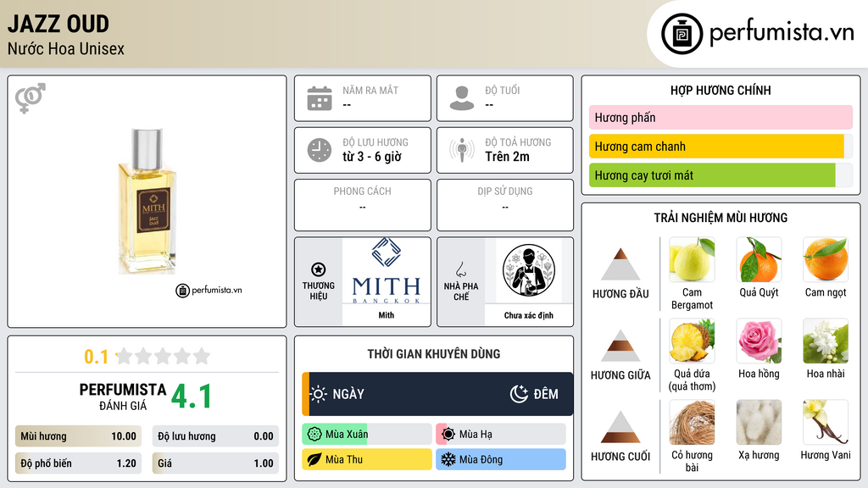Click the Mùa Hạ season bar
This screenshot has height=488, width=868.
(x=501, y=435)
